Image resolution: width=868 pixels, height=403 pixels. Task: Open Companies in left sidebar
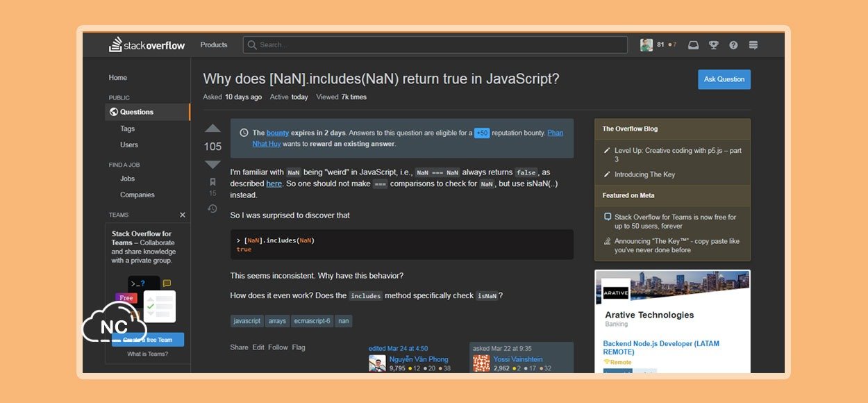(x=137, y=195)
